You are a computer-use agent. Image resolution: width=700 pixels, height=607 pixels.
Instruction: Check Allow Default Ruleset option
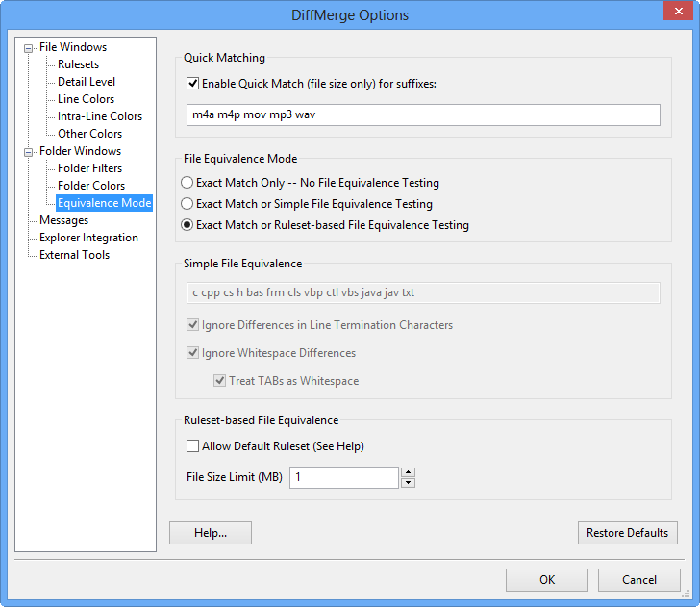(x=193, y=446)
